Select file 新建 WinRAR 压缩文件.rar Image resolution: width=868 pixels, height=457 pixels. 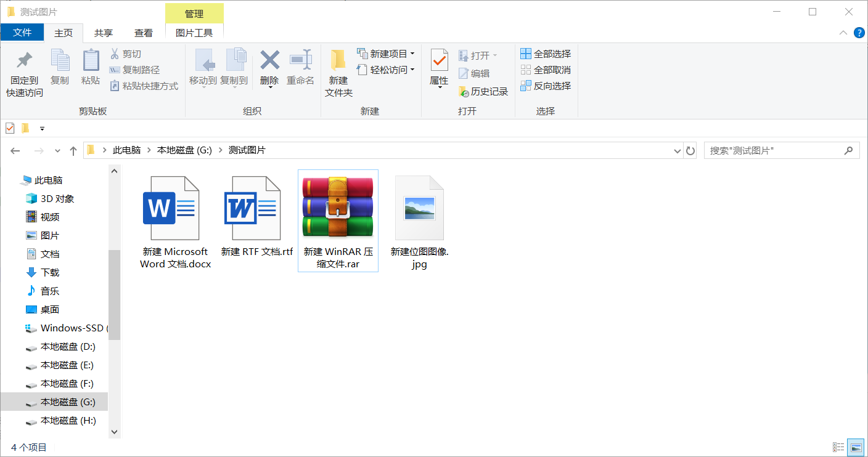338,221
